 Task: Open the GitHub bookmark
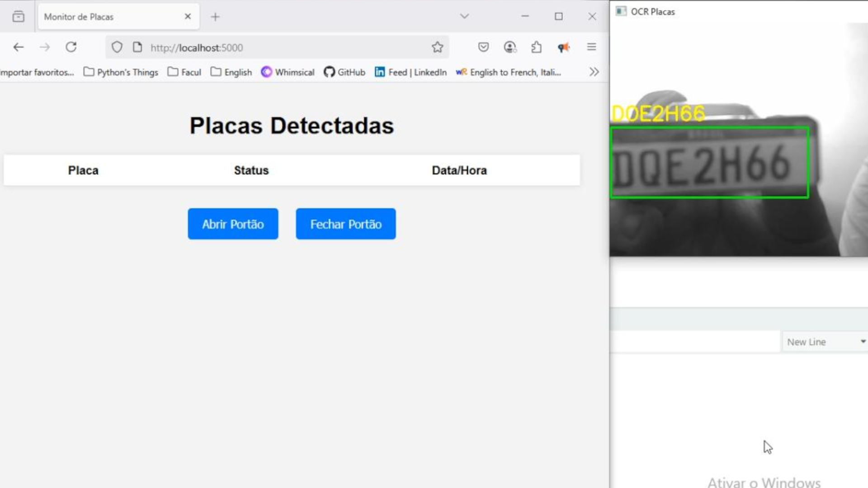(344, 72)
